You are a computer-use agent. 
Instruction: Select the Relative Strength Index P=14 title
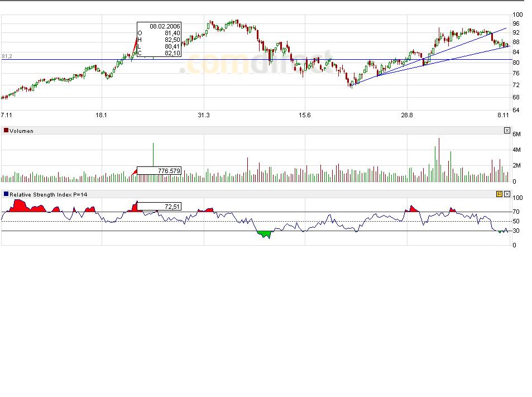[49, 194]
